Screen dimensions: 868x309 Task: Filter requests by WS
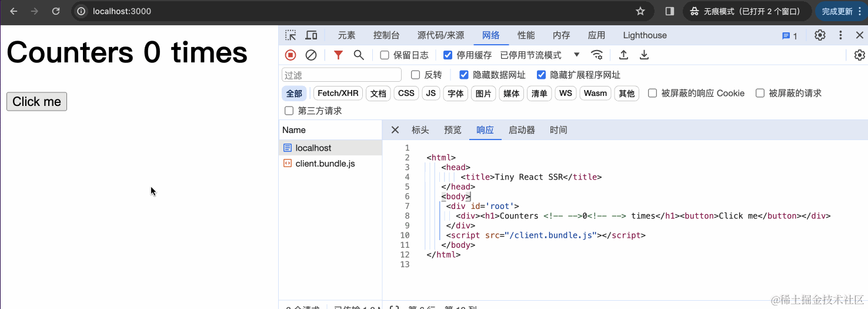[566, 94]
